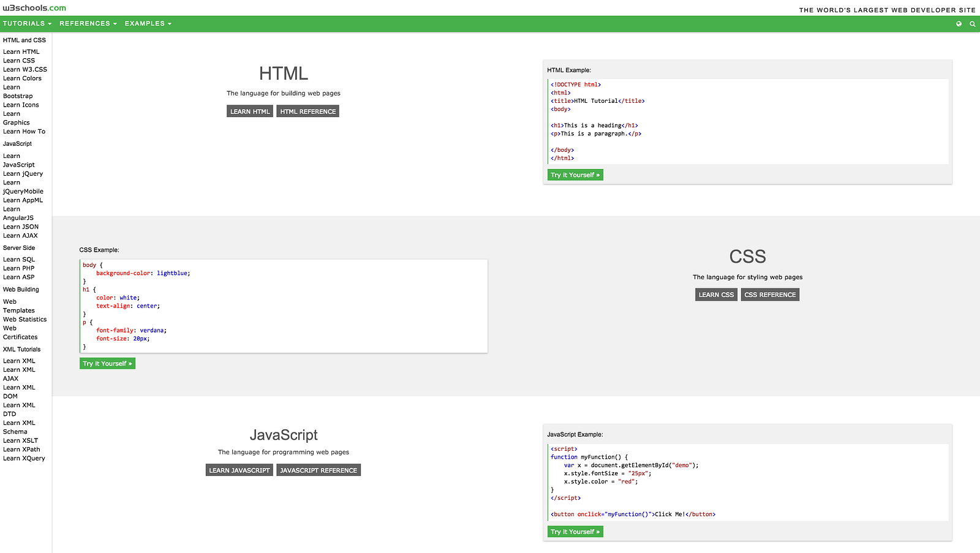Click 'The language for building web pages' text

click(284, 94)
